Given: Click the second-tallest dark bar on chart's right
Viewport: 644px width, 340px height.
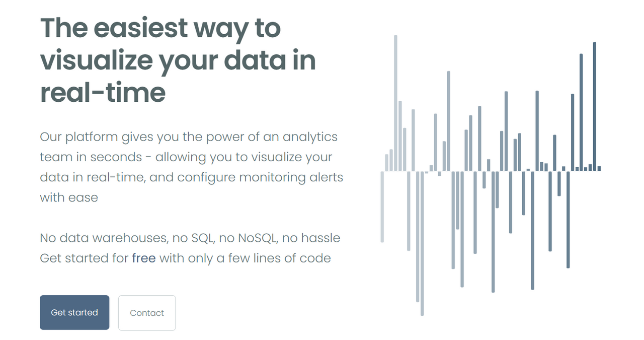Looking at the screenshot, I should pyautogui.click(x=581, y=112).
